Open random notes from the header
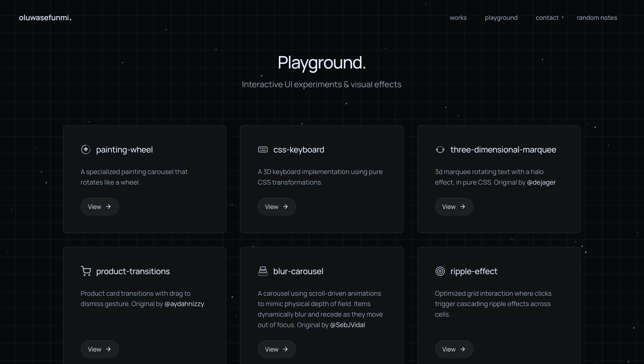This screenshot has width=644, height=364. pos(597,18)
